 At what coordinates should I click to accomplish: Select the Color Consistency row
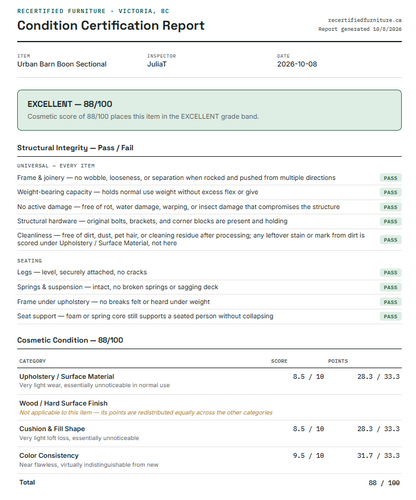[209, 460]
